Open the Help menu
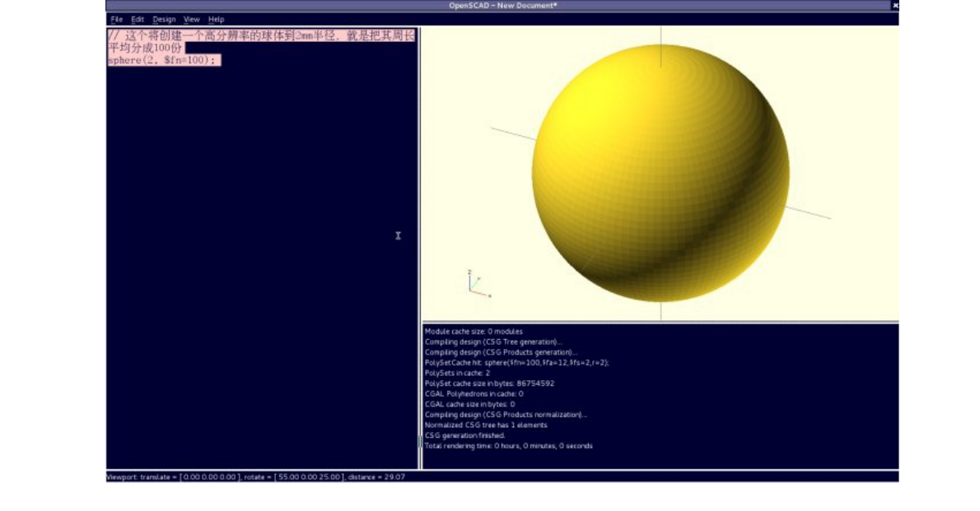This screenshot has width=980, height=511. click(216, 20)
